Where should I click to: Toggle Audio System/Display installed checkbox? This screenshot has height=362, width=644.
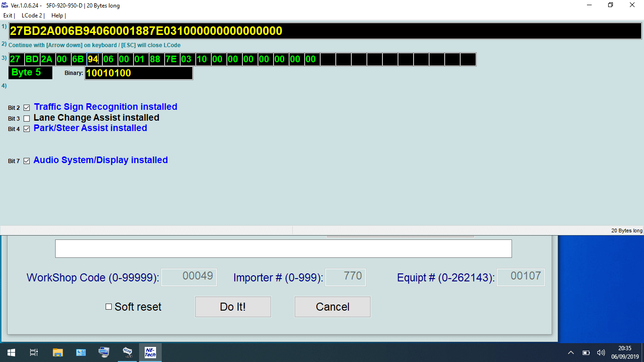27,161
